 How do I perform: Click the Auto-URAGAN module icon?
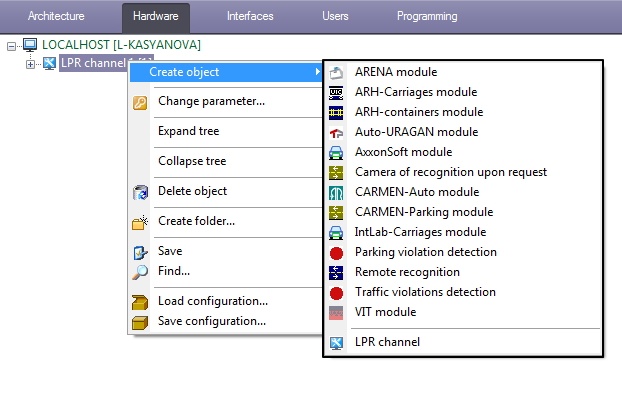[337, 132]
